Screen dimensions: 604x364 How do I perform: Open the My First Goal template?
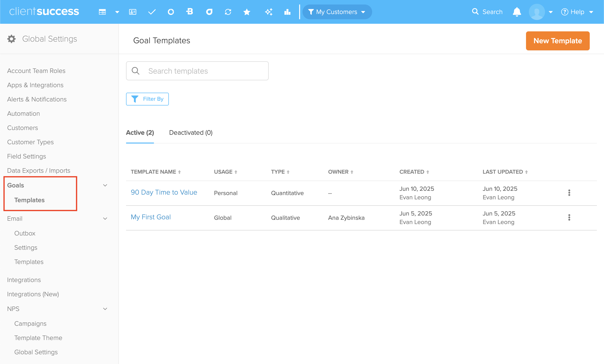[151, 217]
